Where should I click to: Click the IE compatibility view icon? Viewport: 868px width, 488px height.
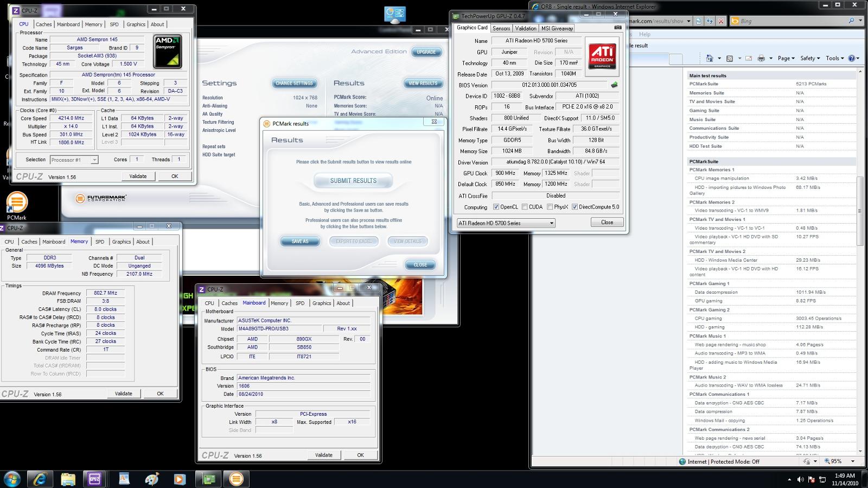(x=699, y=21)
